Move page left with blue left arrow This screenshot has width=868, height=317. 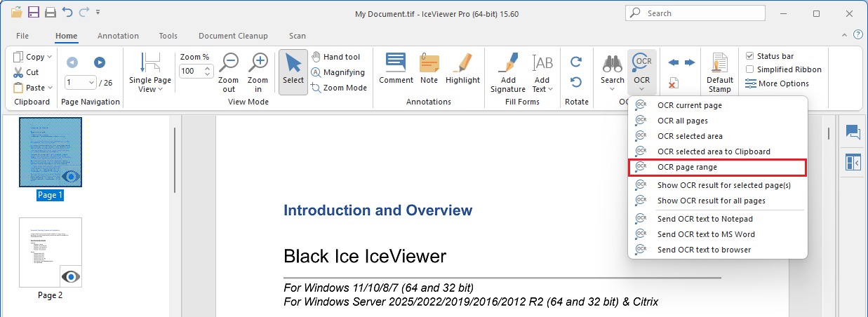pos(674,62)
